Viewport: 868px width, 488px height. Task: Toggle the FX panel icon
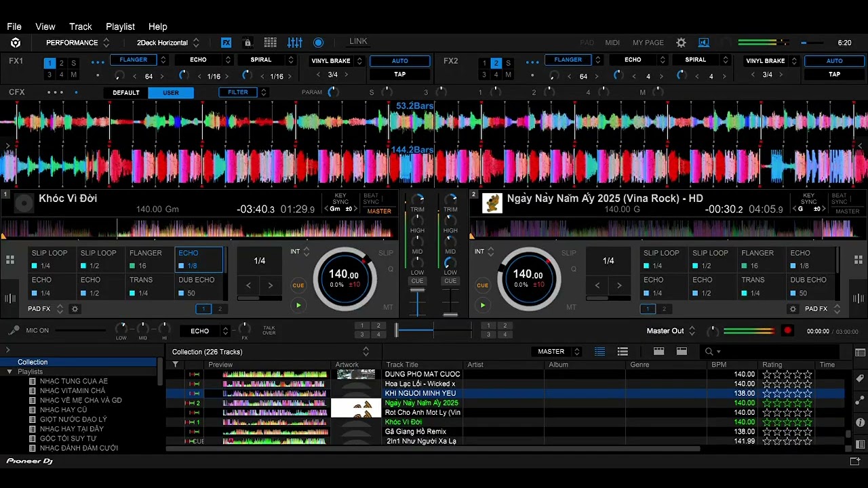point(226,43)
